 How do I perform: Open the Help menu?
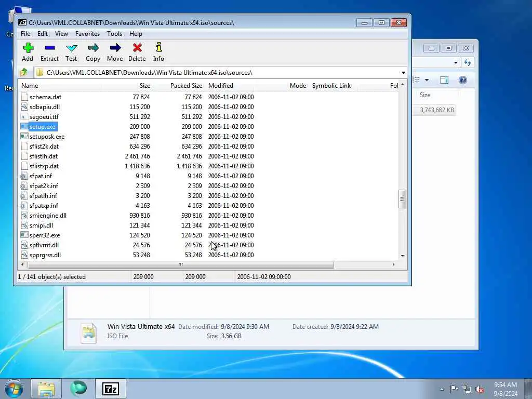[136, 34]
